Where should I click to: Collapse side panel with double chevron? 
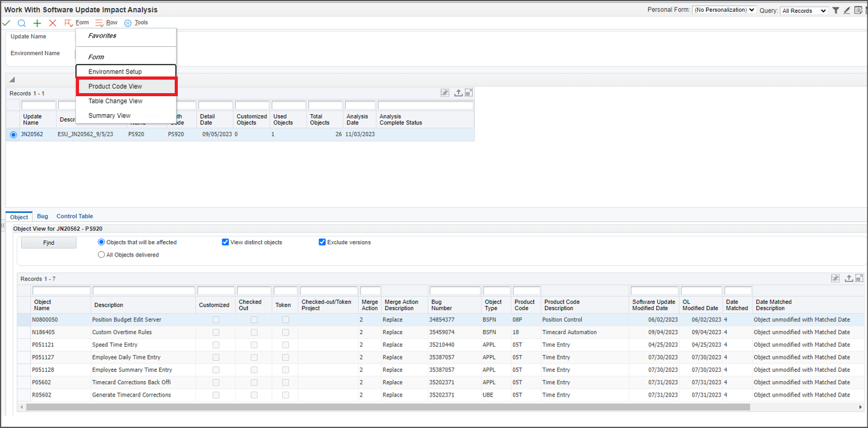[x=2, y=226]
